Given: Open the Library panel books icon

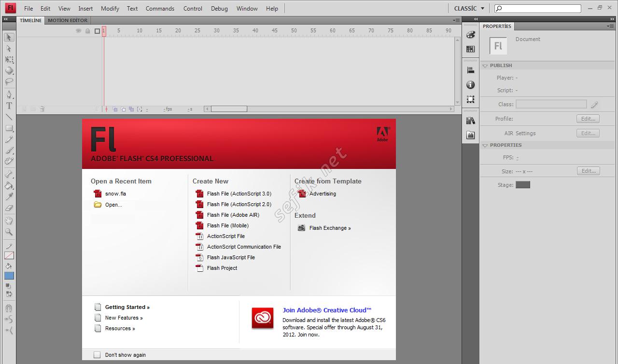Looking at the screenshot, I should [x=471, y=121].
